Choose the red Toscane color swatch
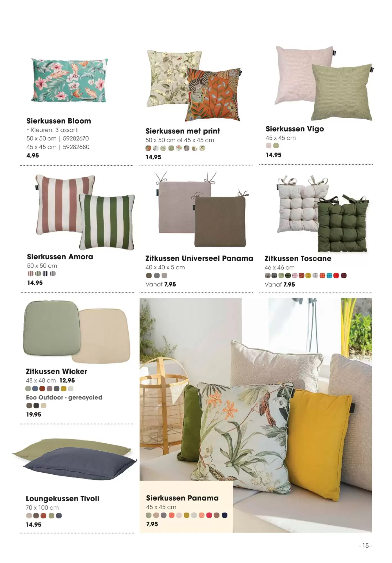Image resolution: width=392 pixels, height=563 pixels. point(336,276)
